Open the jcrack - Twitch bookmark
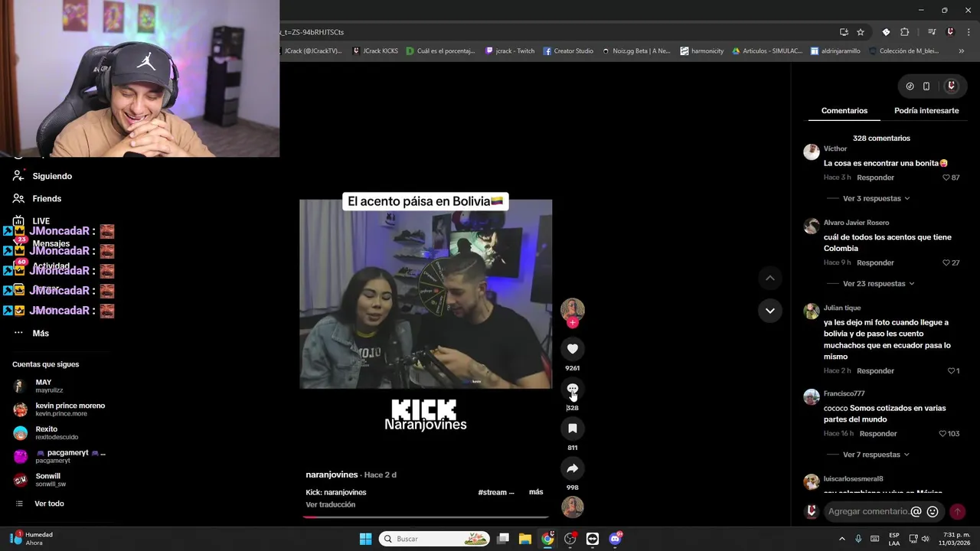Screen dimensions: 980x551 (x=510, y=51)
